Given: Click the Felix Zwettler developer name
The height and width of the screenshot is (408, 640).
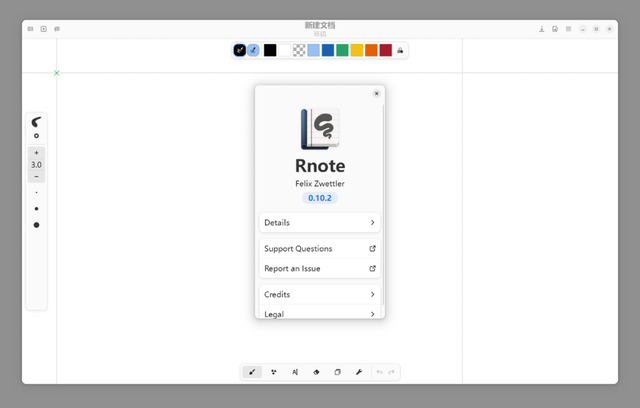Looking at the screenshot, I should pos(320,184).
